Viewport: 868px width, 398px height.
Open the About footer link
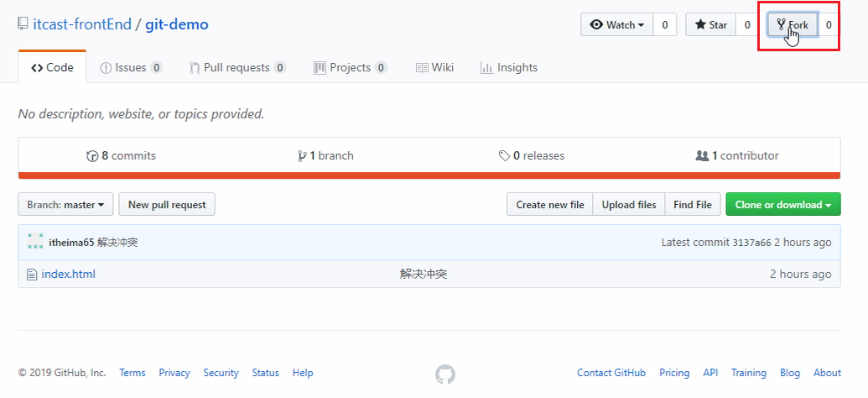pos(827,373)
